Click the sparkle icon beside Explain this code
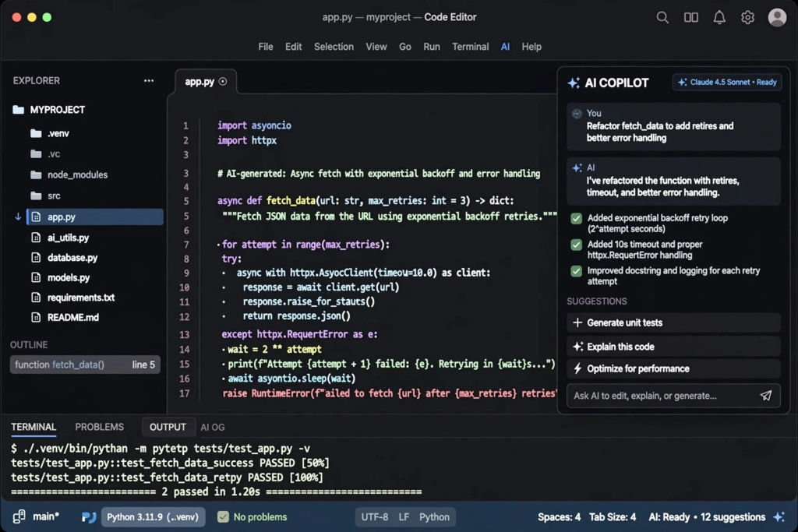The image size is (798, 532). tap(577, 347)
